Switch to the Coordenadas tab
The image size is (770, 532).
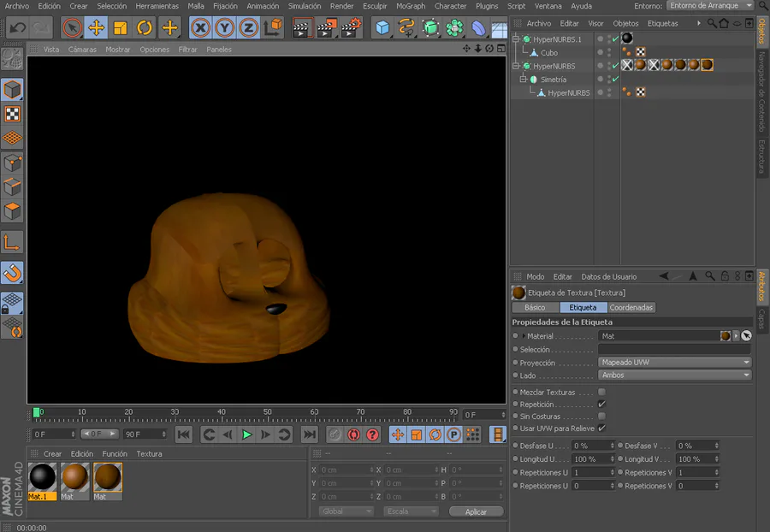click(x=631, y=307)
